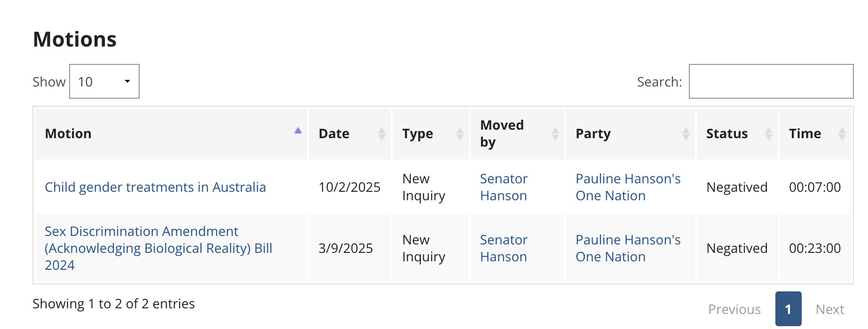This screenshot has height=329, width=868.
Task: Go to the Next page
Action: coord(829,309)
